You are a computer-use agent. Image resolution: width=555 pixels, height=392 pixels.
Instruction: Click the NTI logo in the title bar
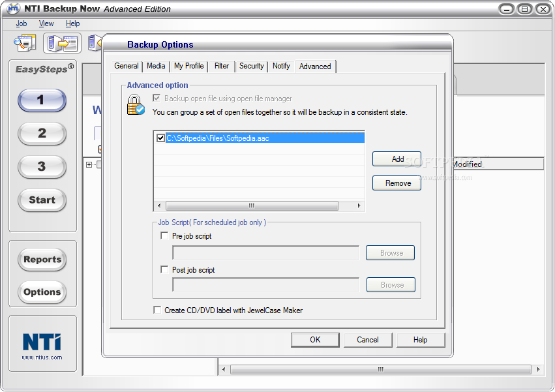(13, 8)
